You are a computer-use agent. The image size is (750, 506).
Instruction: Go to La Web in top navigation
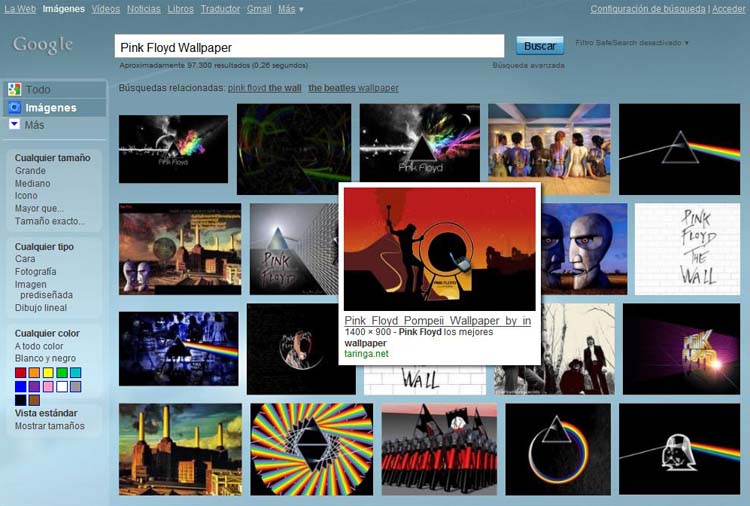click(20, 9)
